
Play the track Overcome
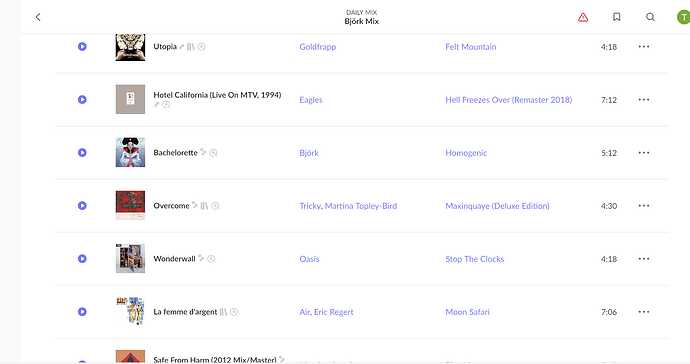tap(82, 206)
